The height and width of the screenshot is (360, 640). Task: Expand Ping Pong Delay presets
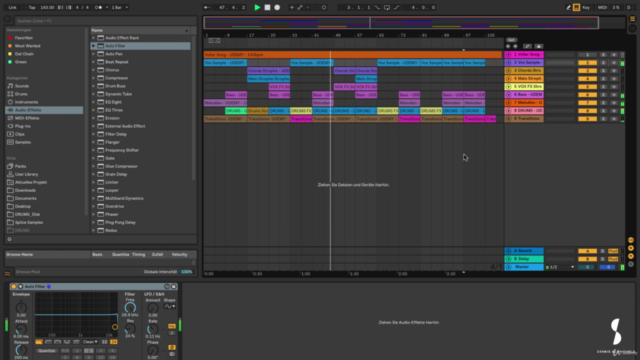(x=93, y=222)
